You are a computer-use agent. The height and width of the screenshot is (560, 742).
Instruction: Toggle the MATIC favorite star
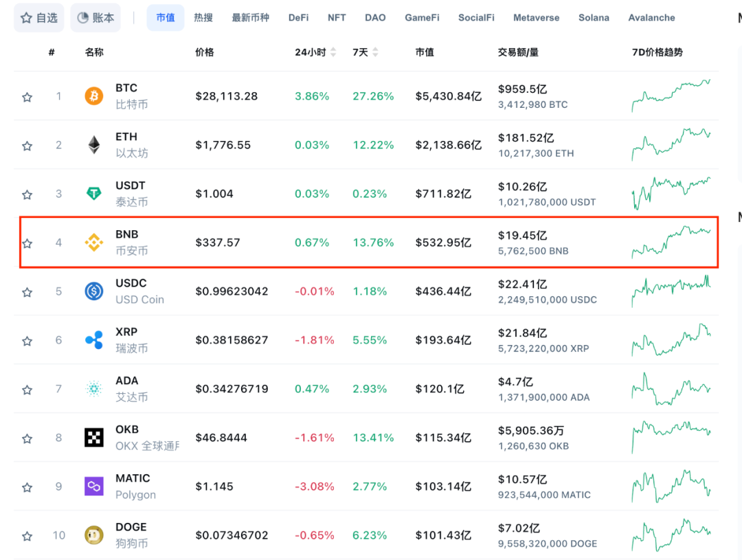pyautogui.click(x=27, y=487)
